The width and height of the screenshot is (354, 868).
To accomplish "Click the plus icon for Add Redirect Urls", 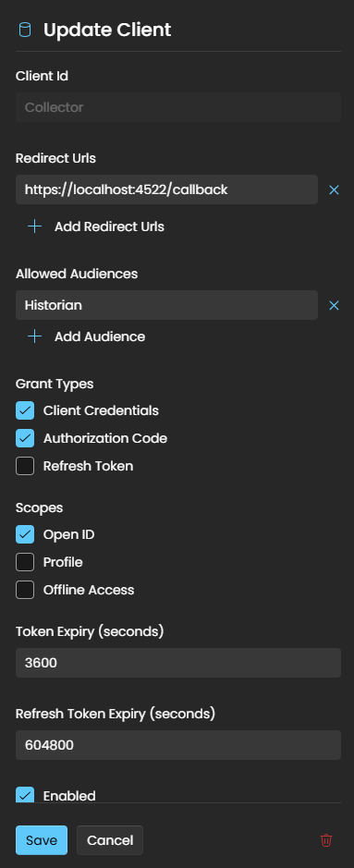I will point(34,226).
